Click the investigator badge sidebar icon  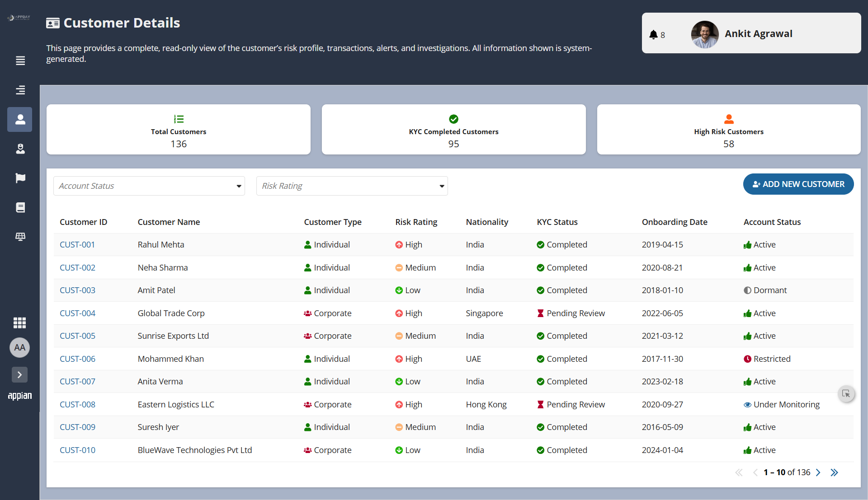[x=20, y=149]
